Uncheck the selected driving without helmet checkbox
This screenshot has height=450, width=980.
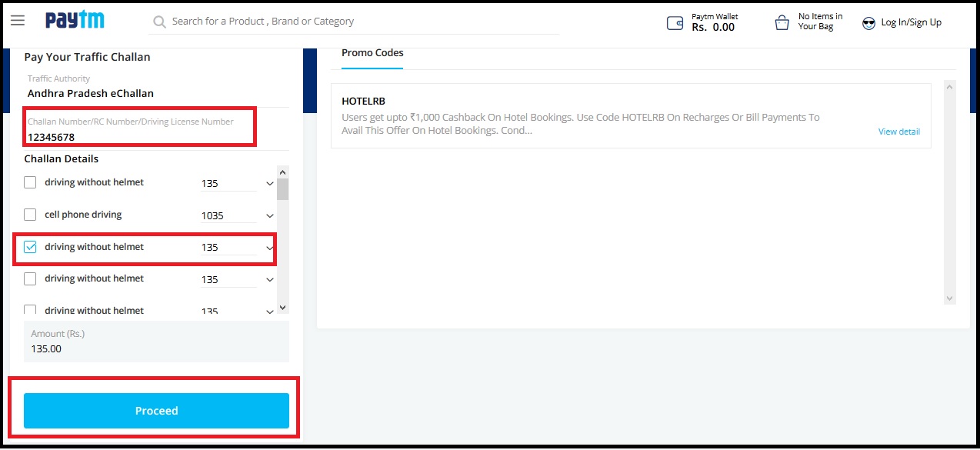tap(30, 247)
